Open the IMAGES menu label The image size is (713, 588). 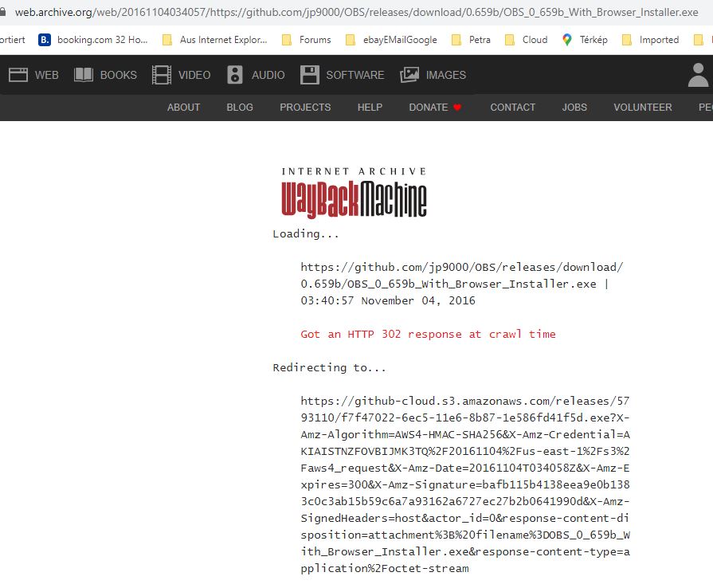point(445,75)
